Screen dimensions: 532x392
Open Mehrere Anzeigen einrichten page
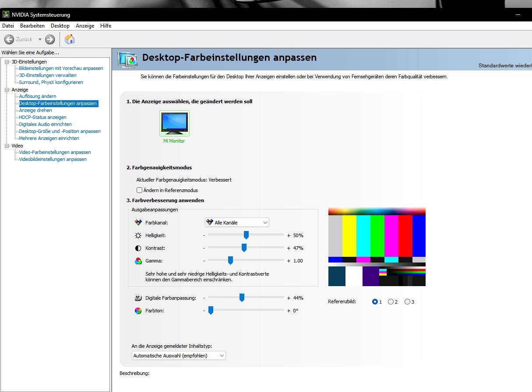[x=49, y=138]
